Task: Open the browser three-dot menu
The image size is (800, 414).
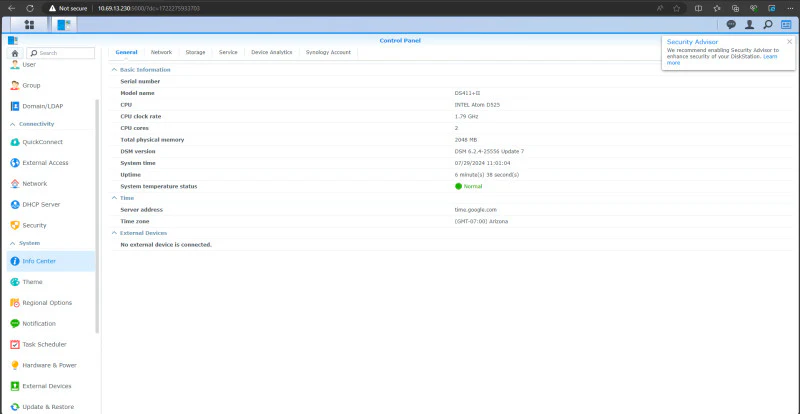Action: pyautogui.click(x=790, y=8)
